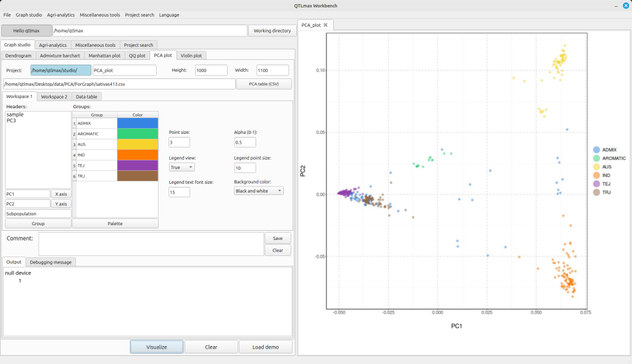Close the PCA_plot tab with the x icon
The image size is (632, 364).
coord(325,25)
